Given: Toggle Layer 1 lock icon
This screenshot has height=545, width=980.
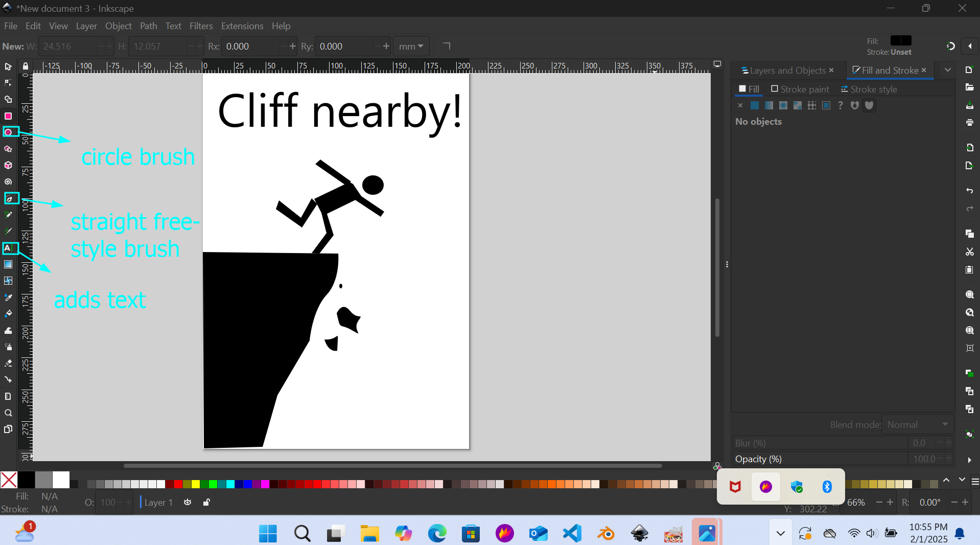Looking at the screenshot, I should pos(206,502).
